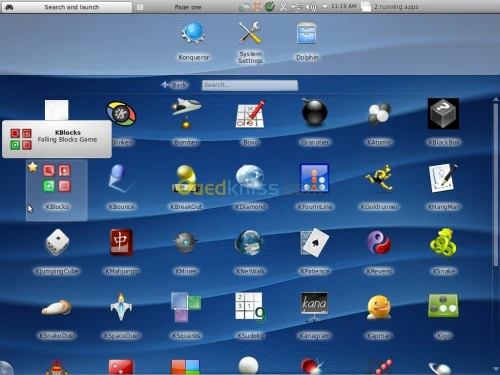Image resolution: width=500 pixels, height=375 pixels.
Task: Launch the KBlackBox cube icon
Action: click(444, 123)
